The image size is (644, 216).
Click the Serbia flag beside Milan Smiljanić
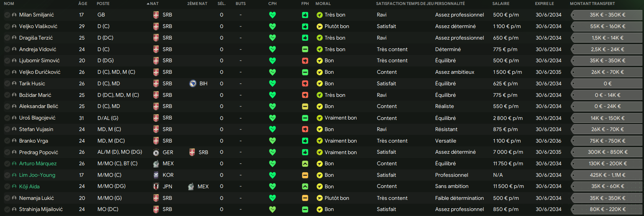click(x=156, y=15)
